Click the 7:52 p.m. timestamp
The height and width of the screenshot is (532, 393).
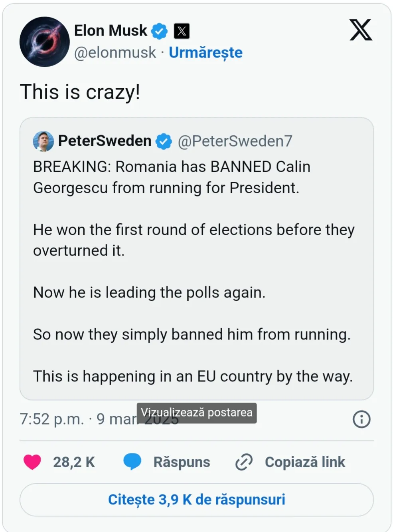(52, 419)
